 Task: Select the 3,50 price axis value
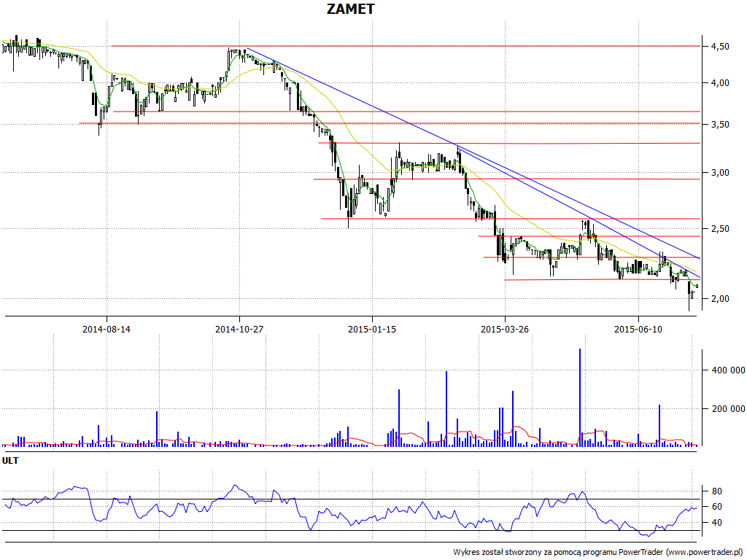click(x=719, y=124)
